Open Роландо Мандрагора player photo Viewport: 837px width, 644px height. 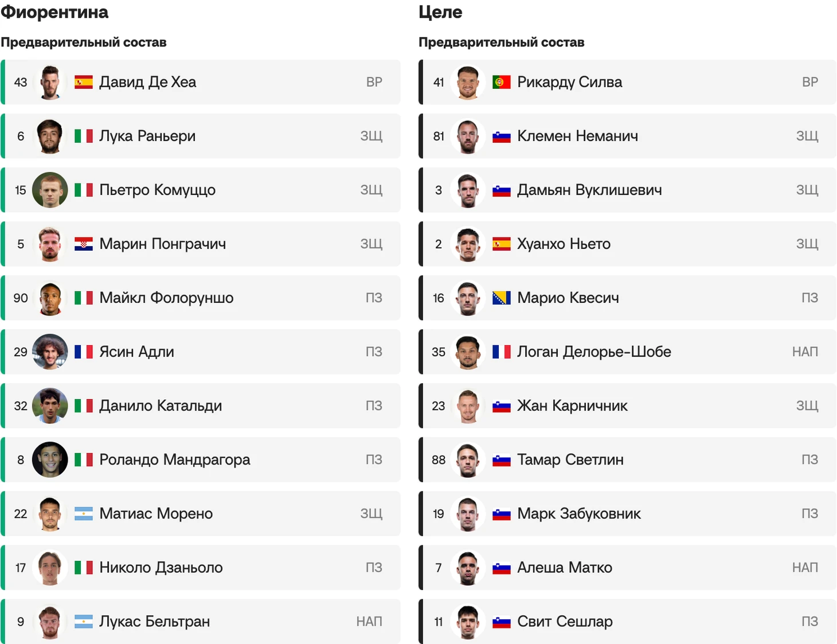point(50,459)
